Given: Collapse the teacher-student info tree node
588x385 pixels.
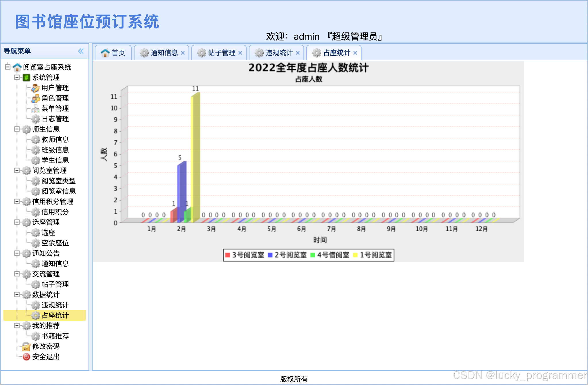Looking at the screenshot, I should (17, 129).
